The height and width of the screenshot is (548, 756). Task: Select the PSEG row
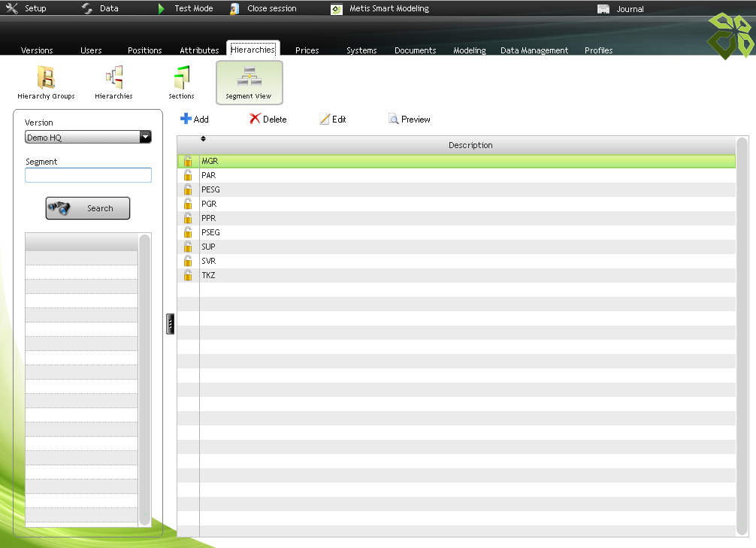click(457, 232)
